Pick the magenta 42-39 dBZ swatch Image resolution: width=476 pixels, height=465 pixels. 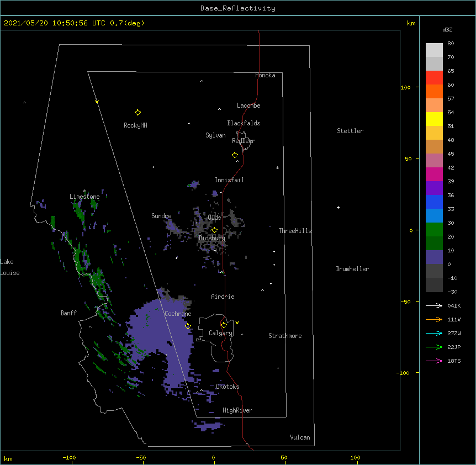click(434, 174)
